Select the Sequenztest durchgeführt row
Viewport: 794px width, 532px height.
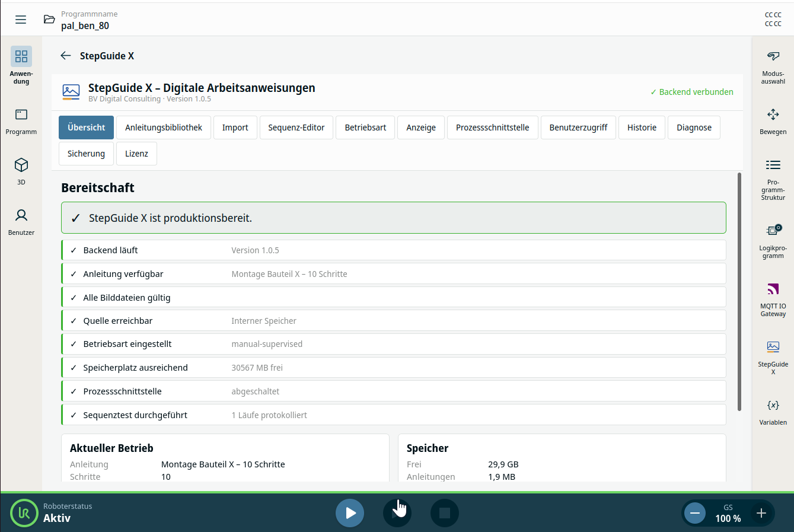[x=394, y=415]
